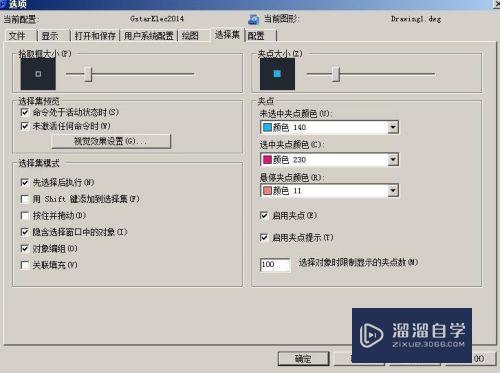Viewport: 500px width, 373px height.
Task: Close the 选项 dialog window
Action: (496, 3)
